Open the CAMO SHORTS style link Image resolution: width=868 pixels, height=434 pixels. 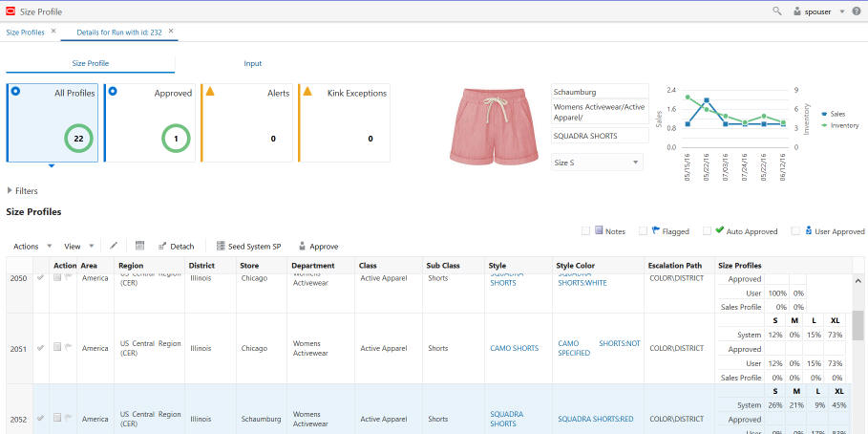click(x=515, y=348)
